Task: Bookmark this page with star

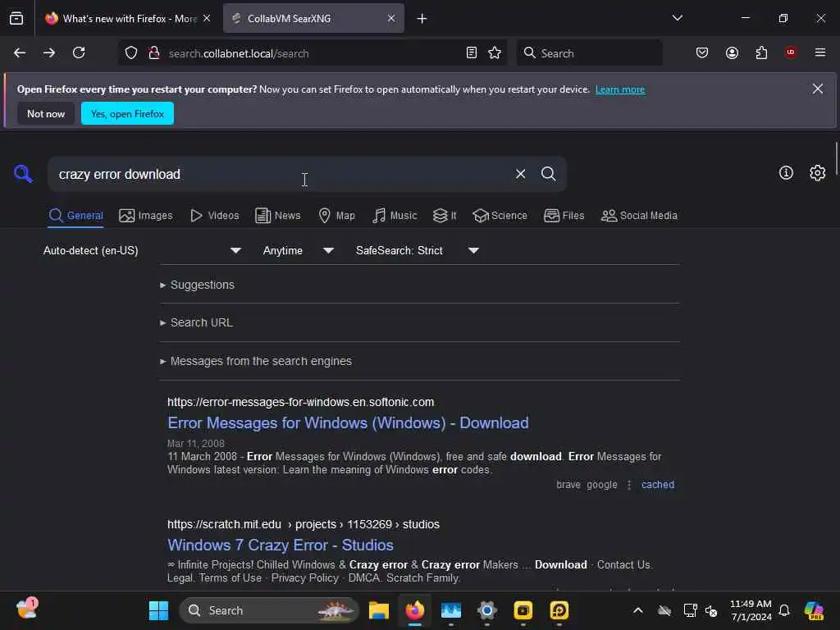Action: pos(495,52)
